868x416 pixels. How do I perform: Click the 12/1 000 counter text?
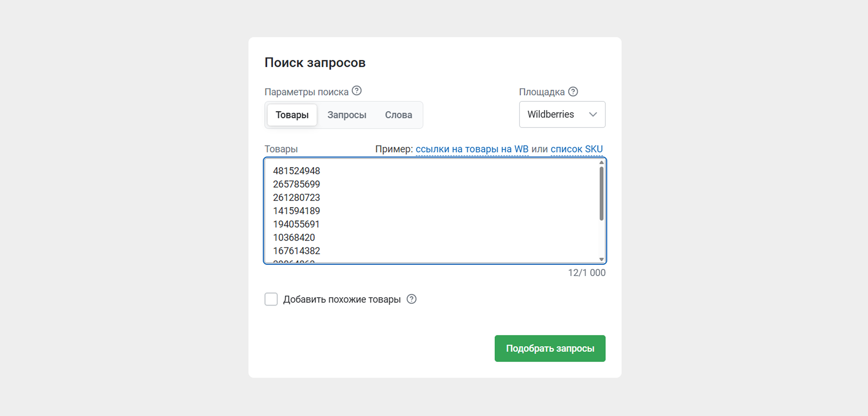point(587,273)
